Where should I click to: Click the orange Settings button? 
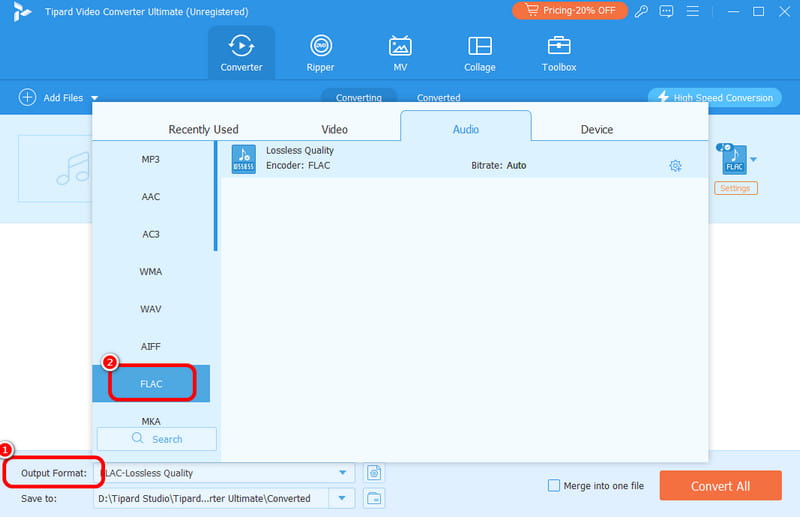point(735,188)
